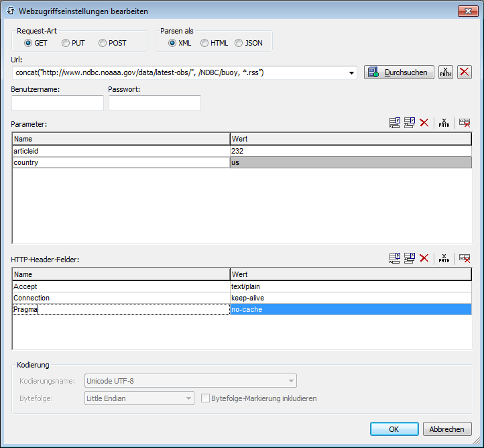Viewport: 484px width, 448px height.
Task: Select the POST request type
Action: pyautogui.click(x=103, y=43)
